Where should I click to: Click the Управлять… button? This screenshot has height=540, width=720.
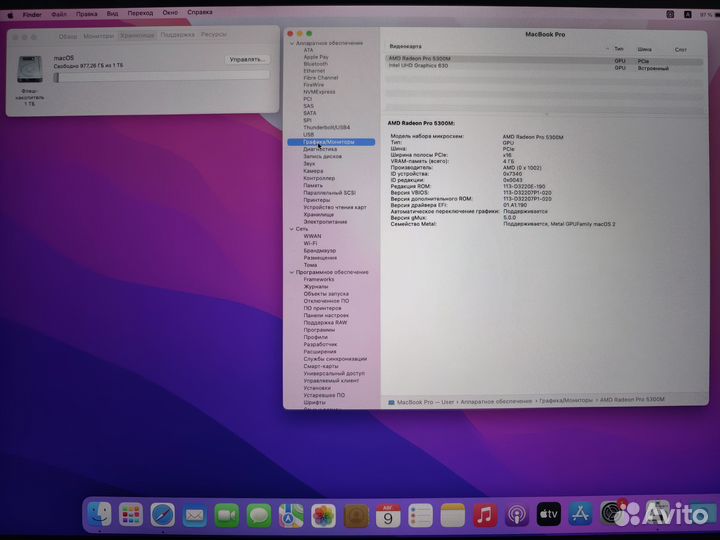click(x=248, y=60)
